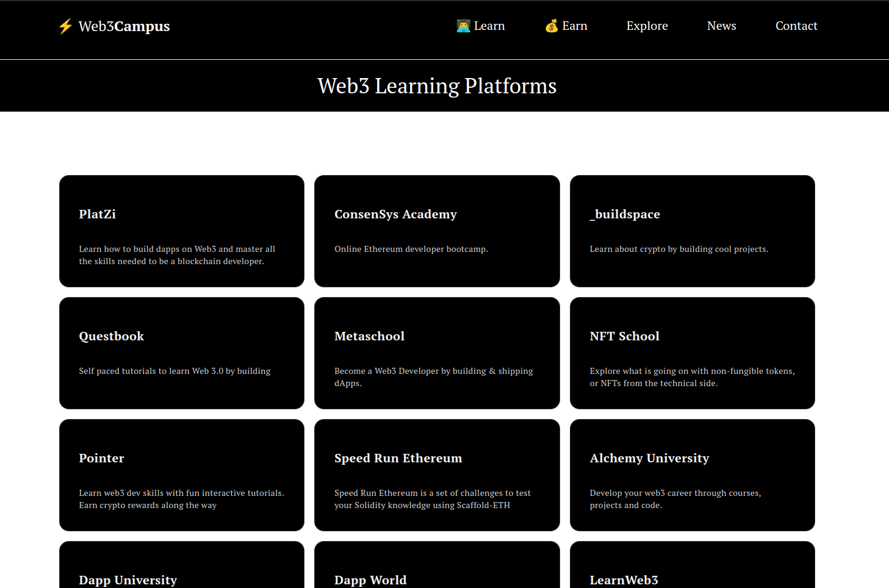This screenshot has width=889, height=588.
Task: Open the Explore navigation item
Action: 647,26
